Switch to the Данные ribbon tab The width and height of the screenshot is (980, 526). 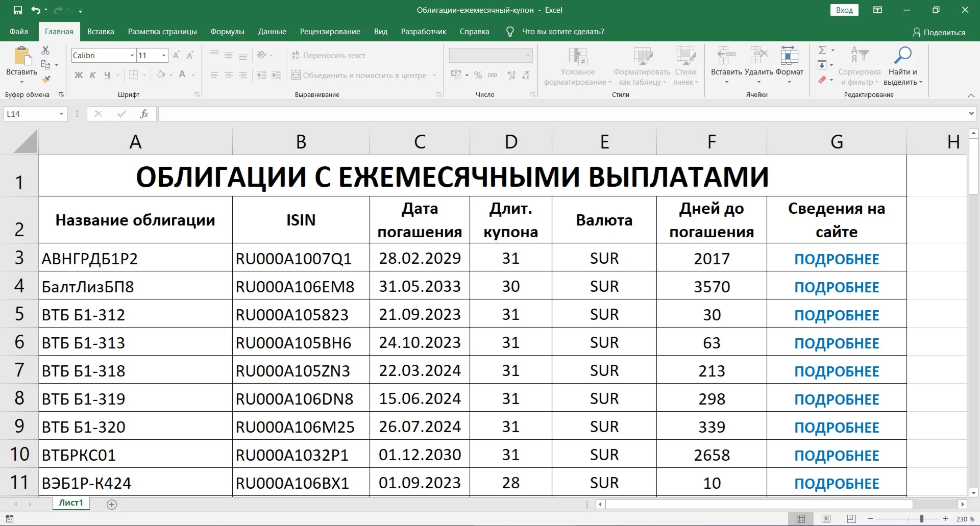(x=272, y=31)
